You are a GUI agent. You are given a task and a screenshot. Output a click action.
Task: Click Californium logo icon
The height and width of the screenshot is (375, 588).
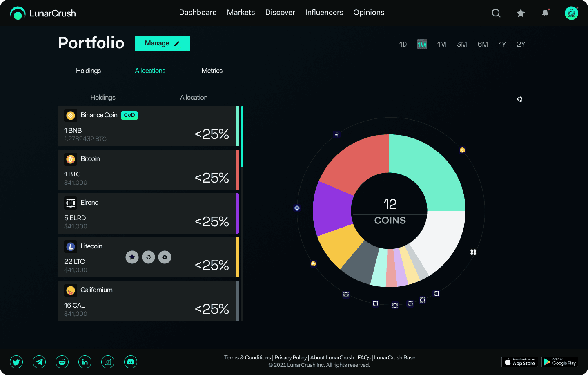point(71,290)
